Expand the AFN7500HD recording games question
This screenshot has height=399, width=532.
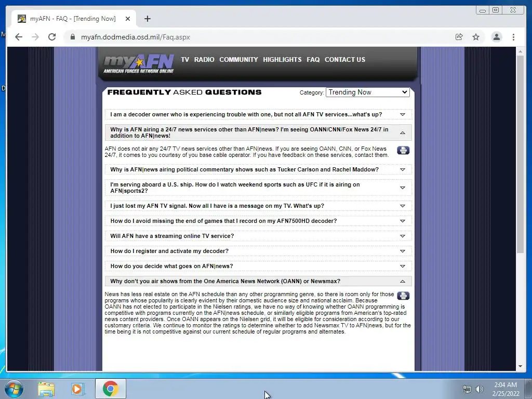[x=258, y=221]
